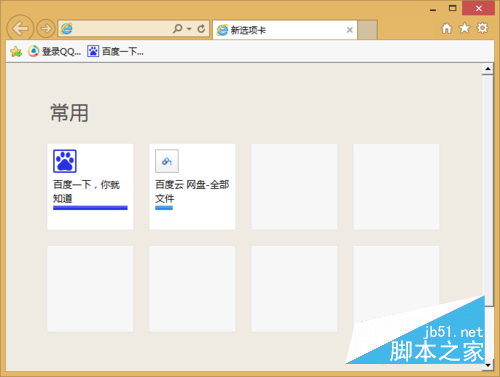
Task: Click the Forward arrow button
Action: 46,29
